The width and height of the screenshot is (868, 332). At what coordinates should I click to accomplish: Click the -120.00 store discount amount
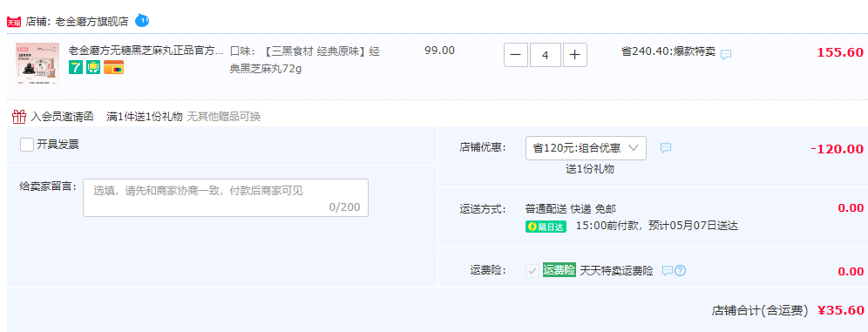(837, 149)
